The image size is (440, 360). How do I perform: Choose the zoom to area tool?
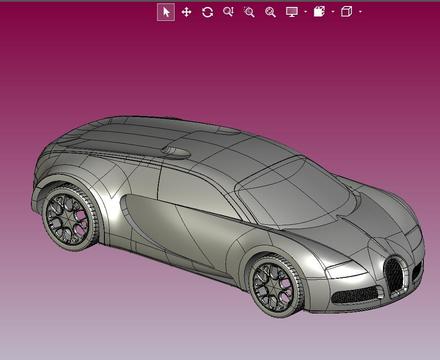coord(249,12)
